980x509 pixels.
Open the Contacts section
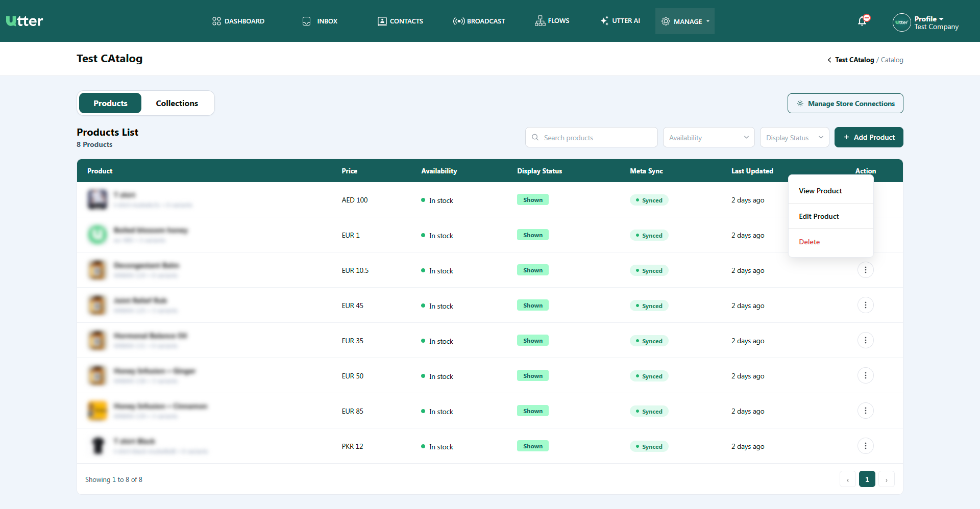[400, 21]
